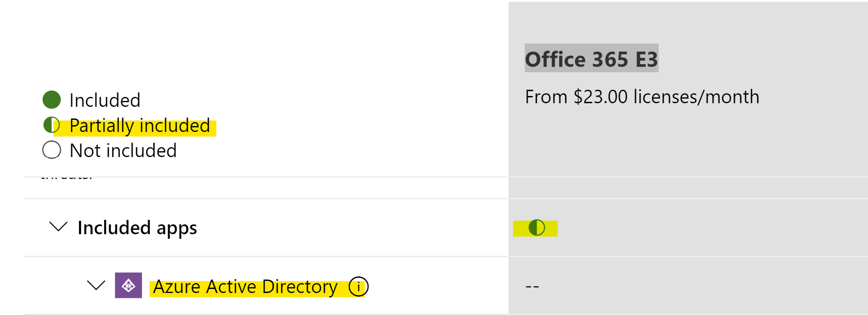The width and height of the screenshot is (868, 315).
Task: Click the Partially included legend label
Action: pyautogui.click(x=140, y=126)
